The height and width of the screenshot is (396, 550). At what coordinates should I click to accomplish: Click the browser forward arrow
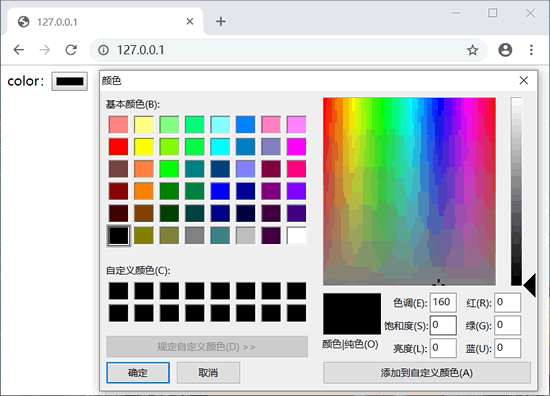(x=45, y=50)
